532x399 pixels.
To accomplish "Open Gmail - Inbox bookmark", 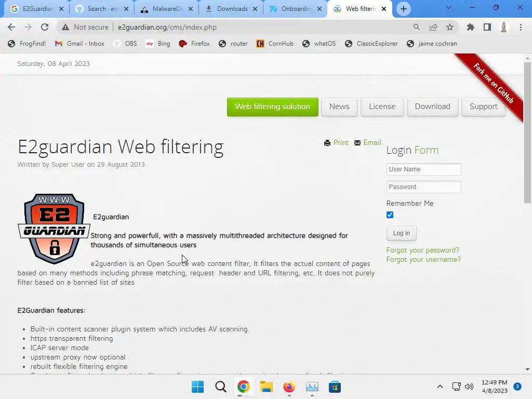I will pyautogui.click(x=79, y=44).
